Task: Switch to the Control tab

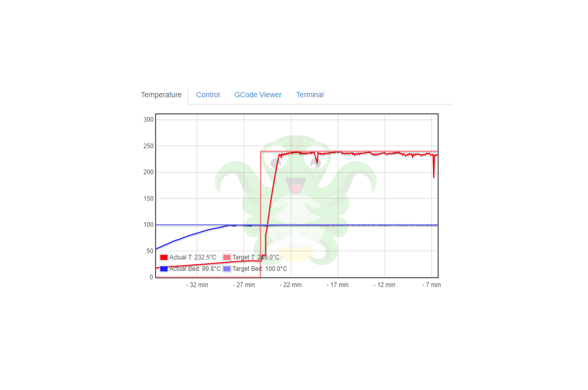Action: pyautogui.click(x=208, y=95)
